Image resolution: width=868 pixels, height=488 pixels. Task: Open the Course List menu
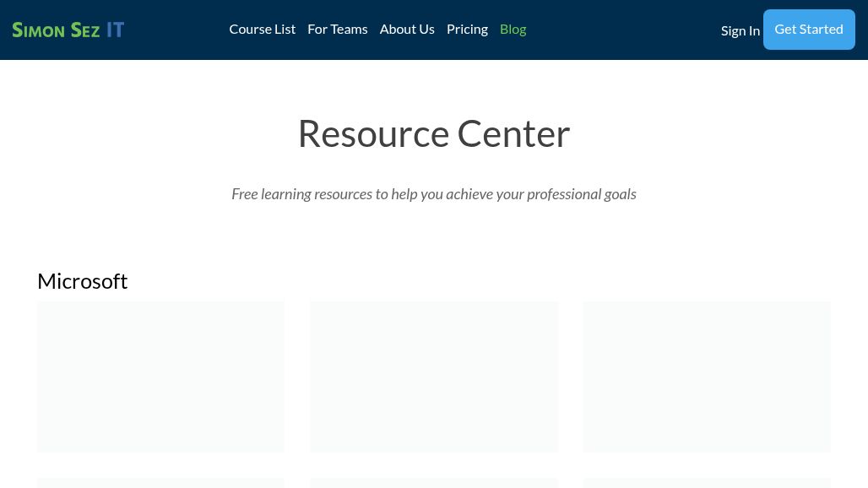coord(262,28)
